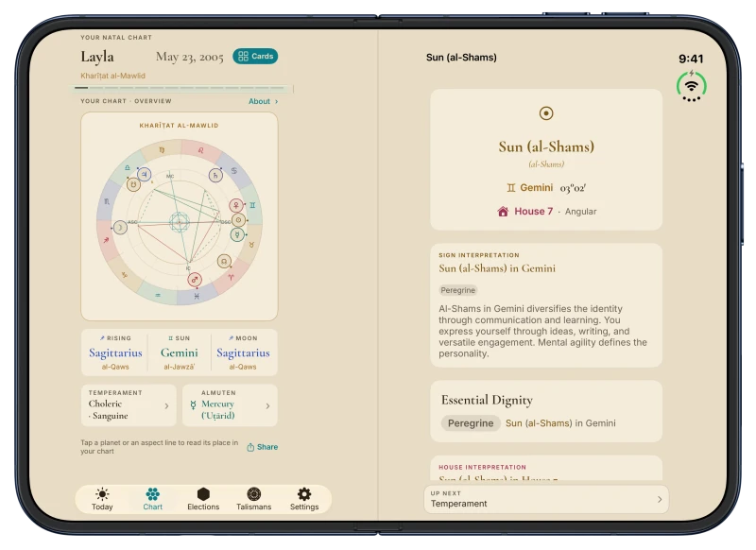Open the Today tab

tap(102, 499)
